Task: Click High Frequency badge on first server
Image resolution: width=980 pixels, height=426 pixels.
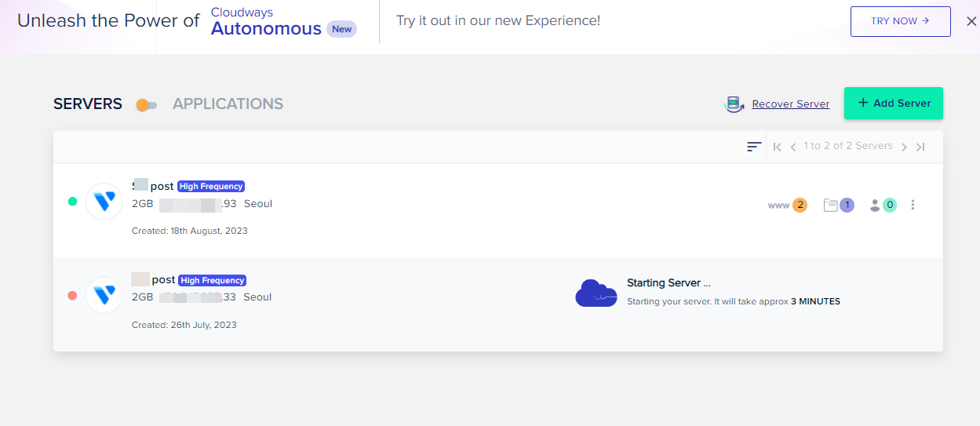Action: click(211, 187)
